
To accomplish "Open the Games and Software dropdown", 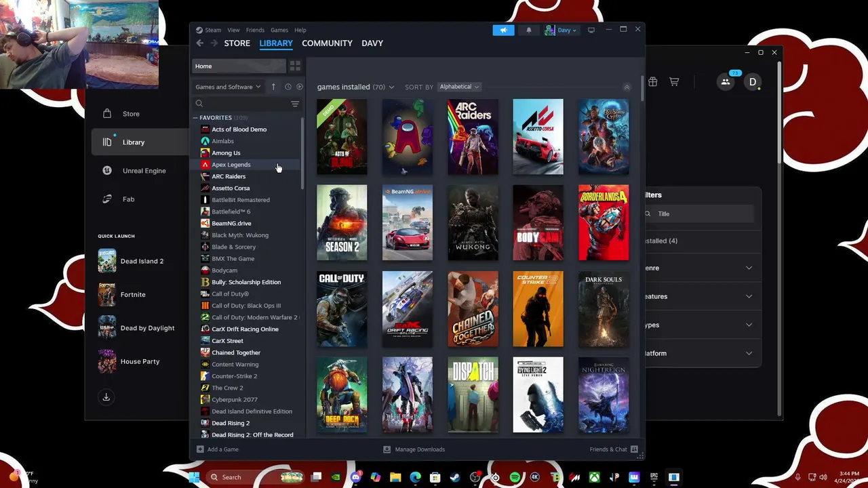I will click(228, 87).
